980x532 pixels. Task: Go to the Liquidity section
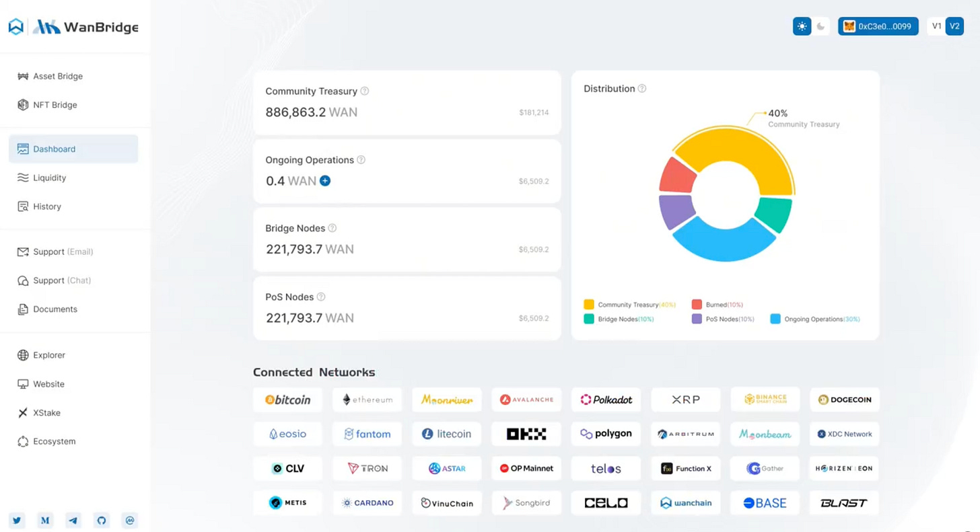coord(73,178)
